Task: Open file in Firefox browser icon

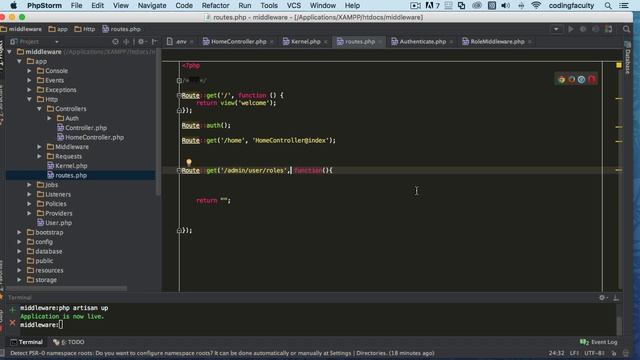Action: coord(571,80)
